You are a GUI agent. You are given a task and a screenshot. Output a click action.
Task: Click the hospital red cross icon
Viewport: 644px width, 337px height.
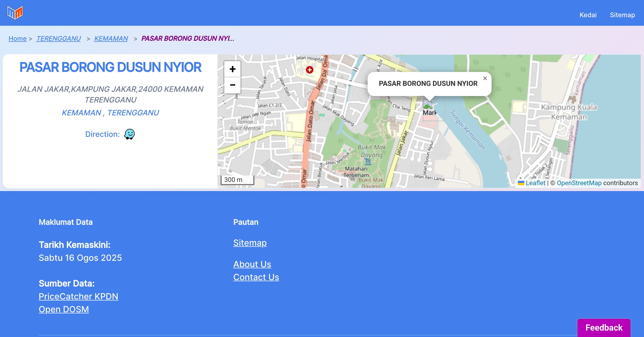pyautogui.click(x=309, y=70)
